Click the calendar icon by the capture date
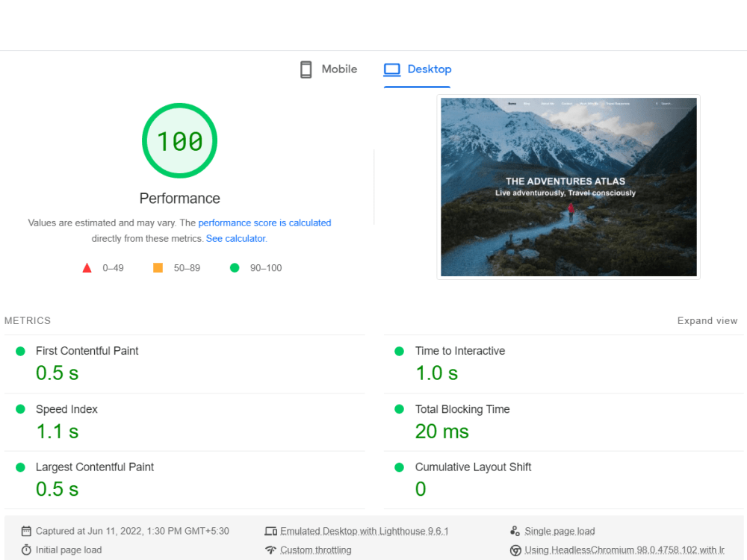The width and height of the screenshot is (747, 560). point(27,531)
